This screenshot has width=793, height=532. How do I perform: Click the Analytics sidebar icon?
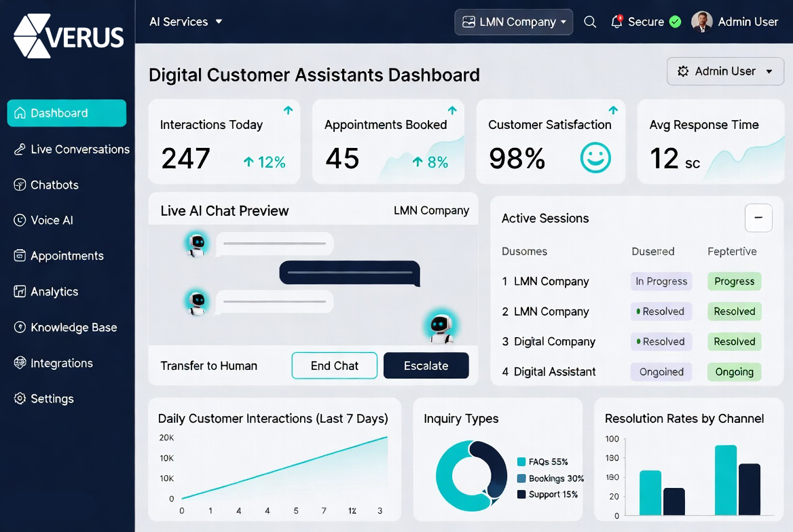[20, 291]
